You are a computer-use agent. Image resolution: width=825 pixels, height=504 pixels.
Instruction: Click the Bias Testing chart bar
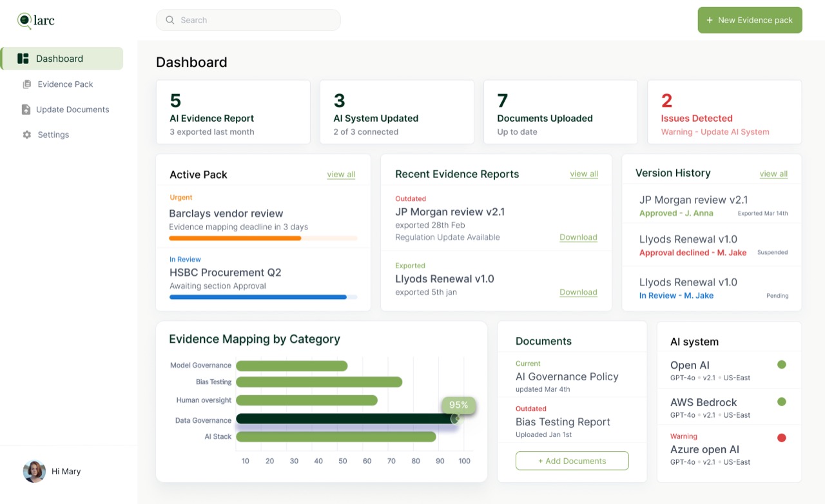(x=319, y=382)
